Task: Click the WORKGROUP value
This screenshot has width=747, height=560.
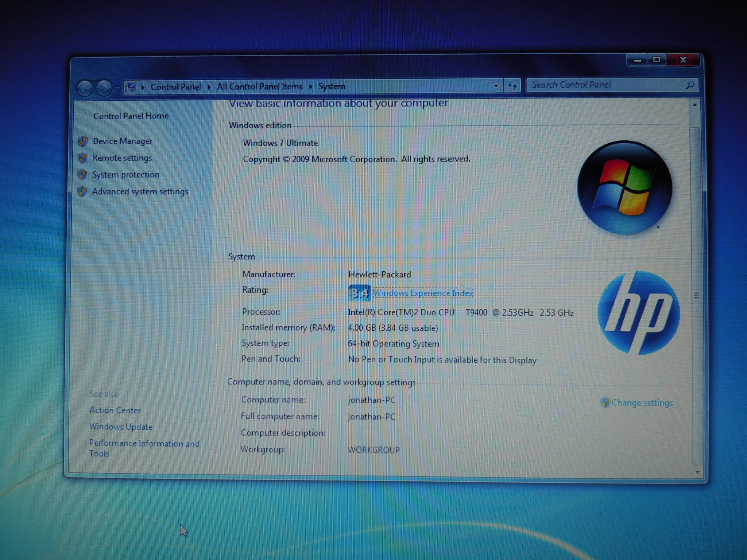Action: pos(373,450)
